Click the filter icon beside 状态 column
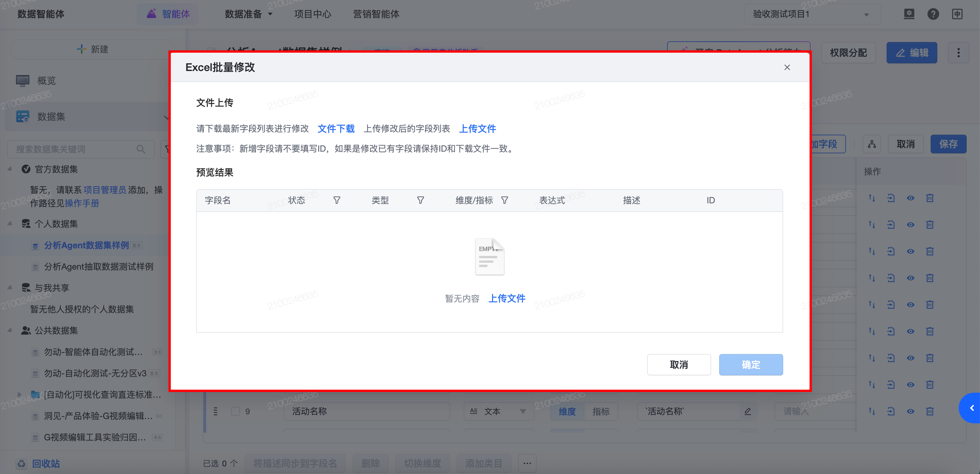 coord(337,200)
